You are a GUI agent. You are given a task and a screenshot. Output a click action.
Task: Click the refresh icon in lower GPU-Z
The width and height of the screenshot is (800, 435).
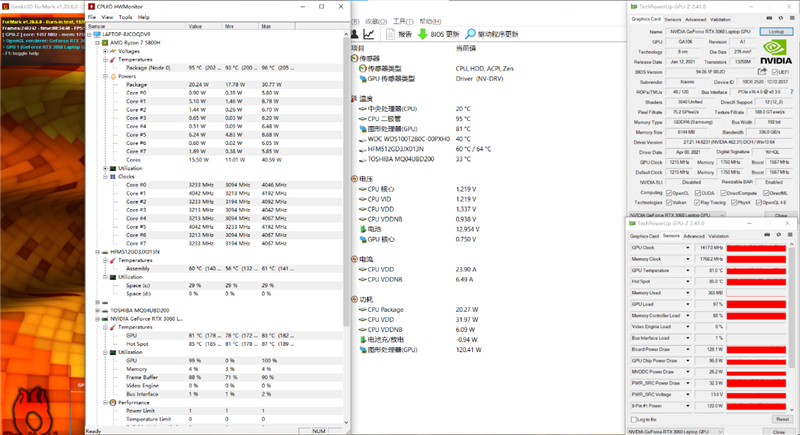(x=779, y=235)
